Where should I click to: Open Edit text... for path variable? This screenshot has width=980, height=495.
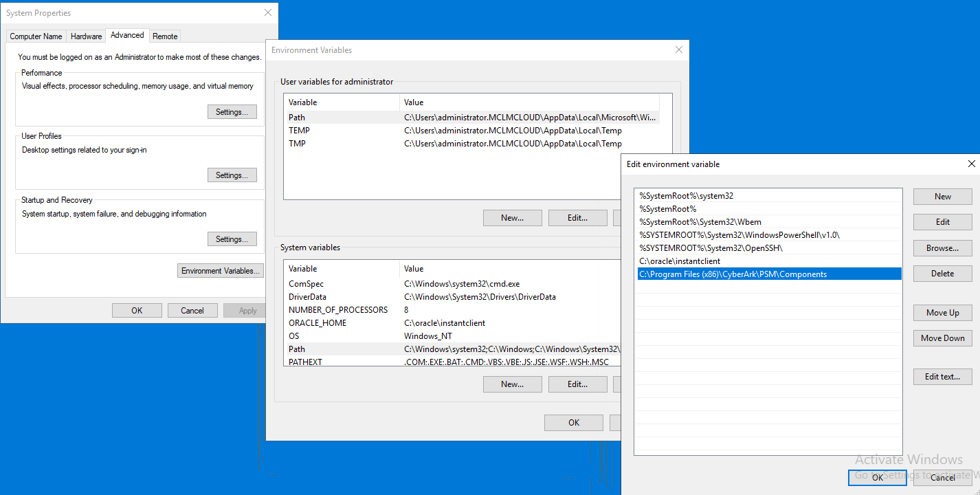point(942,377)
